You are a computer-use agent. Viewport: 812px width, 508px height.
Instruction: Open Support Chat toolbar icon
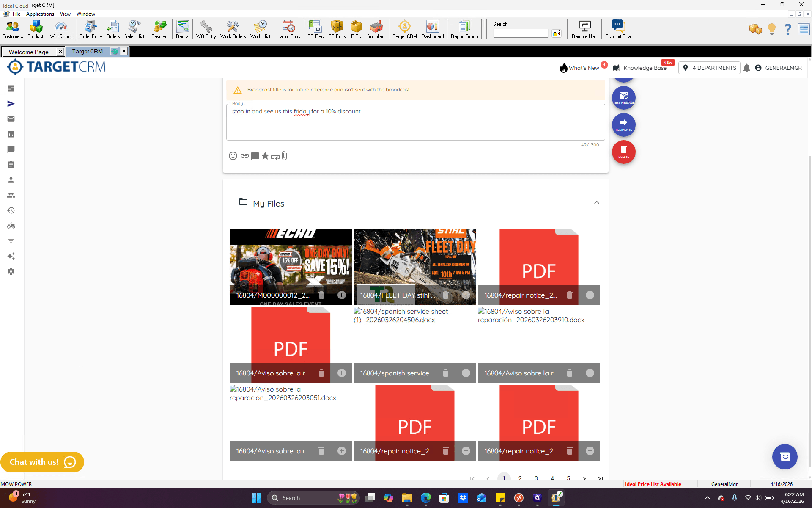618,30
